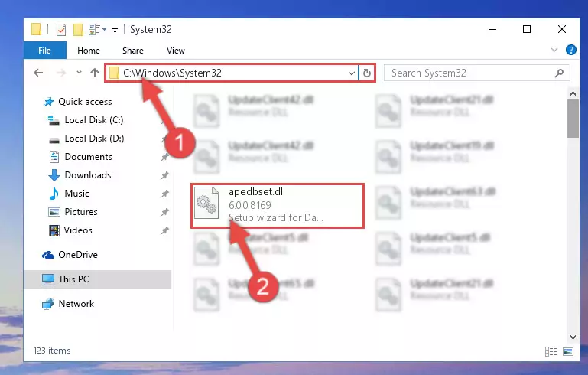This screenshot has width=588, height=375.
Task: Click the search magnifier icon
Action: [x=559, y=73]
